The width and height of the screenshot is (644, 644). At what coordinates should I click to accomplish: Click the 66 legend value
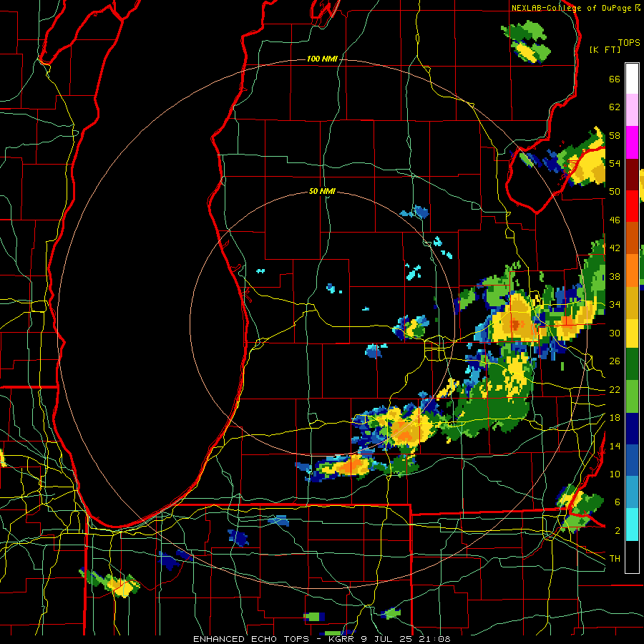coord(615,79)
